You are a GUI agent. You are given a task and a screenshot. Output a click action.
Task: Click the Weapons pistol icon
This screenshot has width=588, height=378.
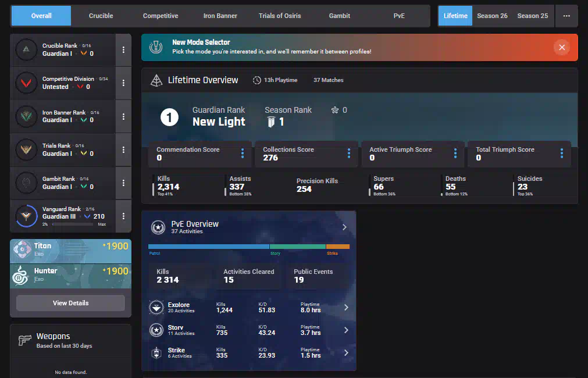[25, 340]
